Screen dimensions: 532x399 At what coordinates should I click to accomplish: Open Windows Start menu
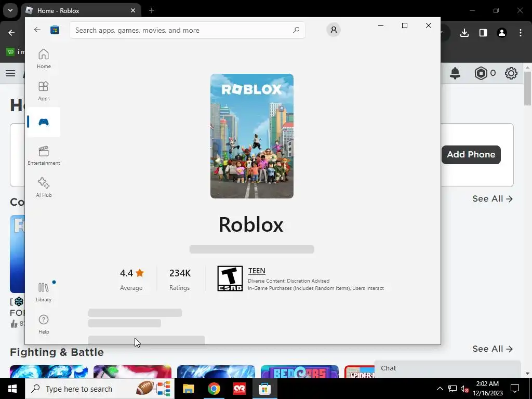point(12,389)
